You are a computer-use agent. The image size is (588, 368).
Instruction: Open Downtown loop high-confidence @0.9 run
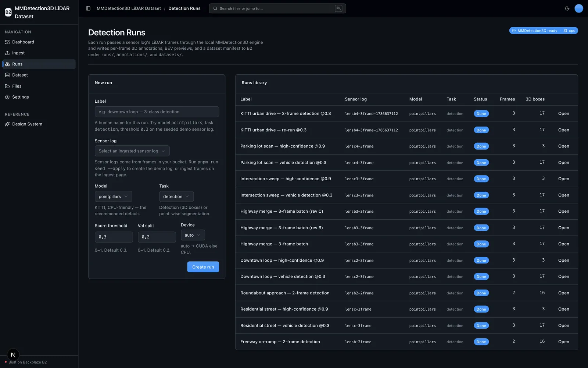563,261
